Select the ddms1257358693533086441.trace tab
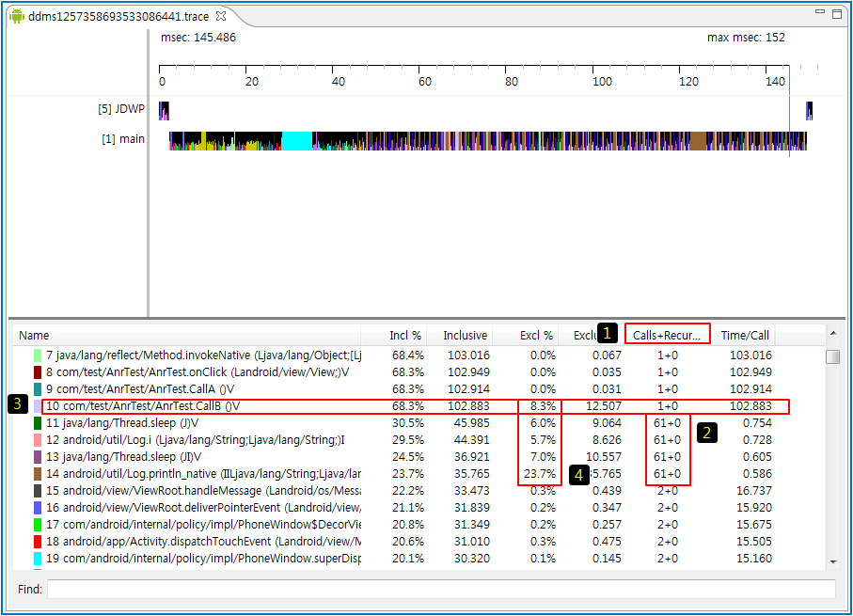The height and width of the screenshot is (616, 853). (118, 16)
